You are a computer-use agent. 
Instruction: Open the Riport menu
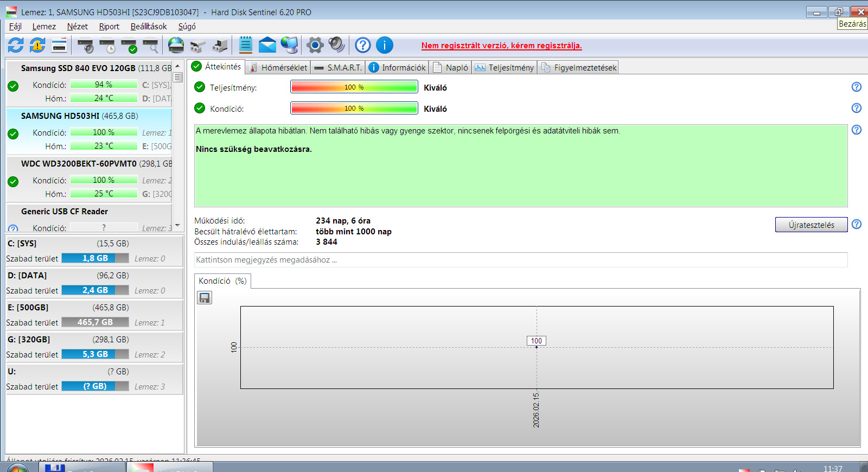click(x=109, y=26)
